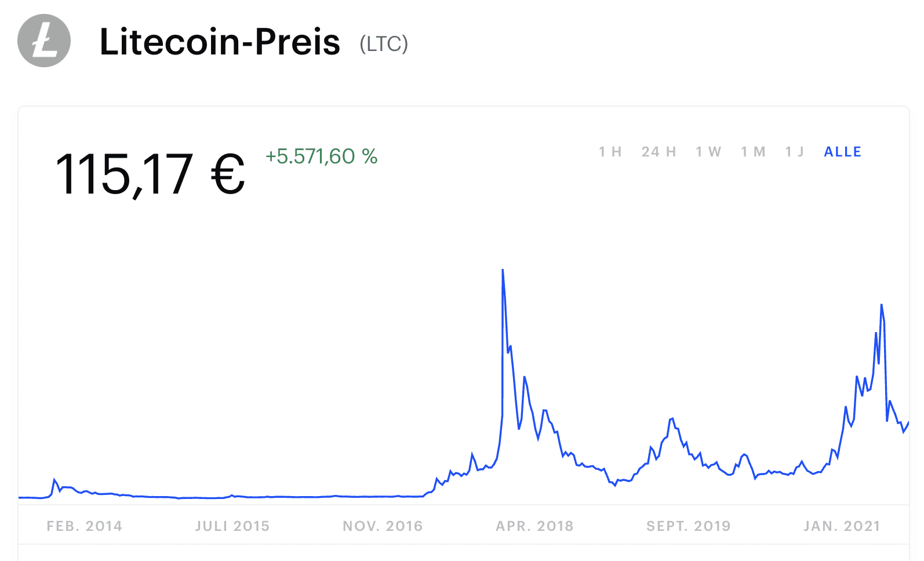This screenshot has height=561, width=924.
Task: Click the SEPT. 2019 axis label
Action: pos(689,526)
